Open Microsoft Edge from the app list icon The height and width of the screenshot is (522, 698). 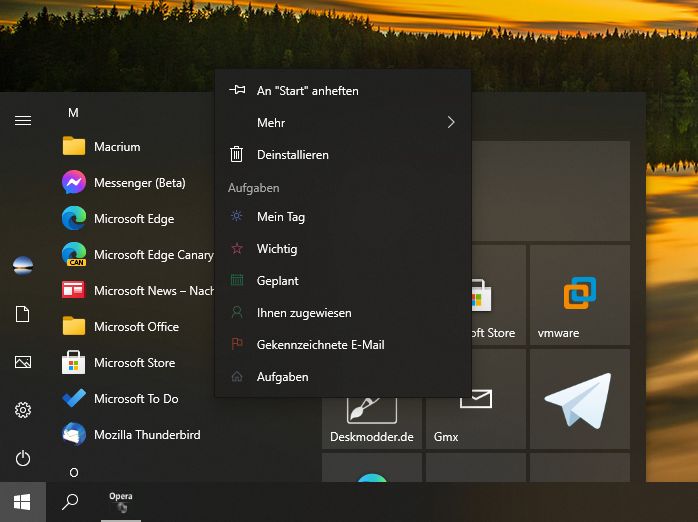pyautogui.click(x=74, y=219)
